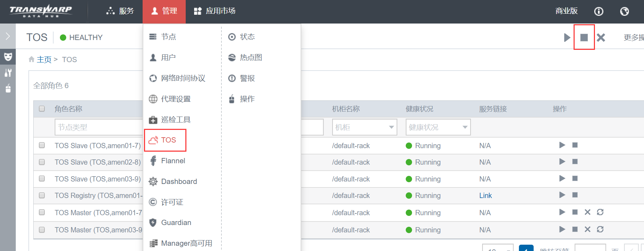Open 代理设置 menu entry
Image resolution: width=644 pixels, height=251 pixels.
tap(170, 99)
